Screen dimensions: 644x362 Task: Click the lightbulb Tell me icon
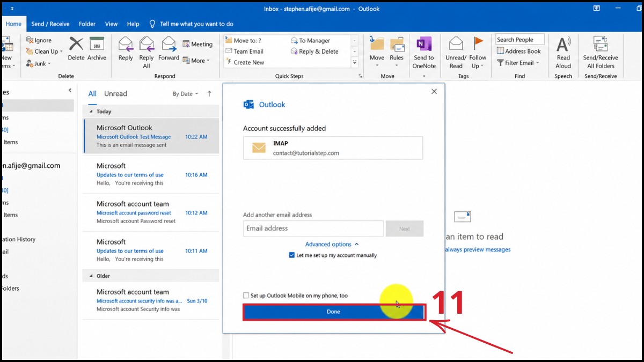(x=152, y=24)
